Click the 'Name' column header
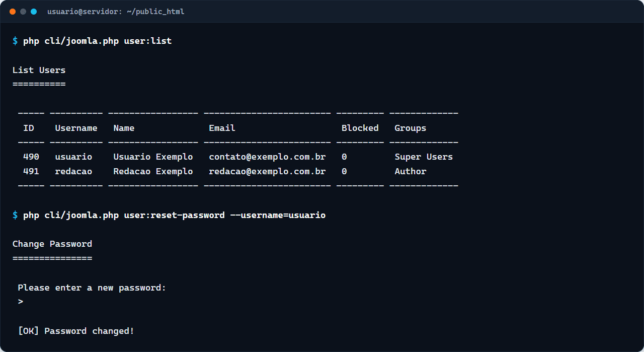The height and width of the screenshot is (352, 644). click(x=124, y=128)
